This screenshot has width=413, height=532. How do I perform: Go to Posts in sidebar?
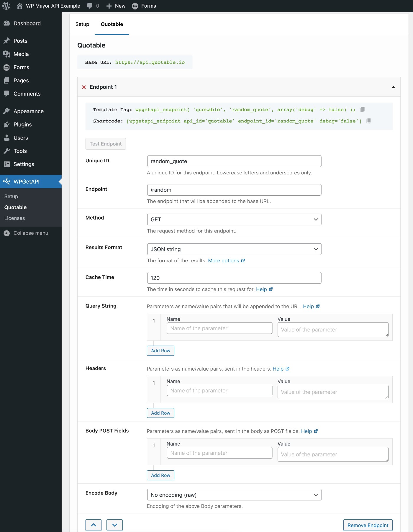[x=31, y=41]
